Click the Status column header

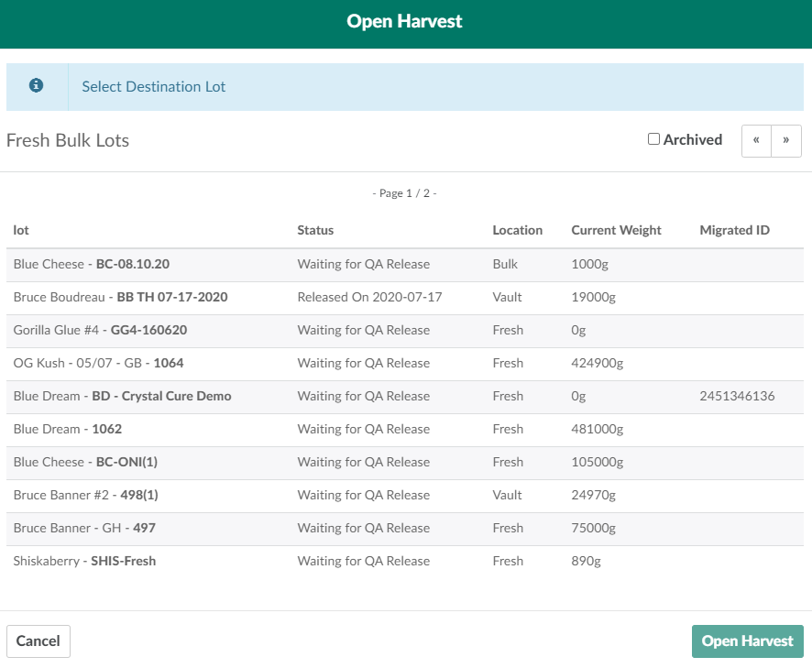(315, 230)
